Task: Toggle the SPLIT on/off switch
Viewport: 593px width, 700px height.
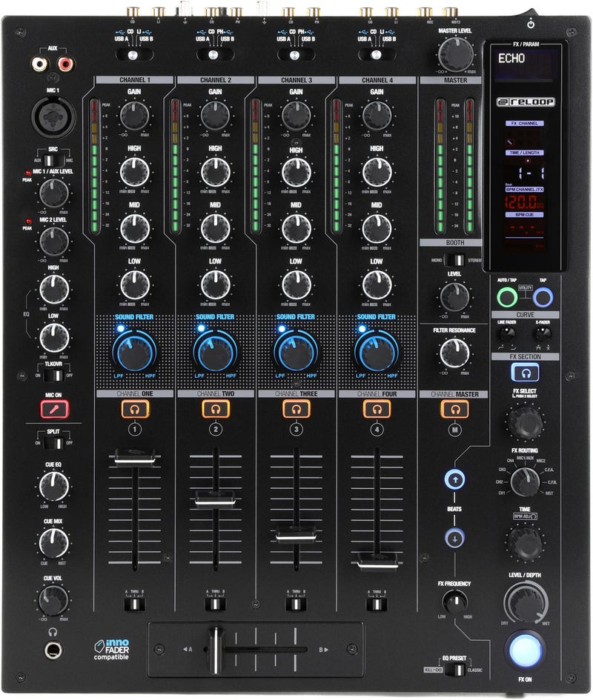Action: (54, 443)
